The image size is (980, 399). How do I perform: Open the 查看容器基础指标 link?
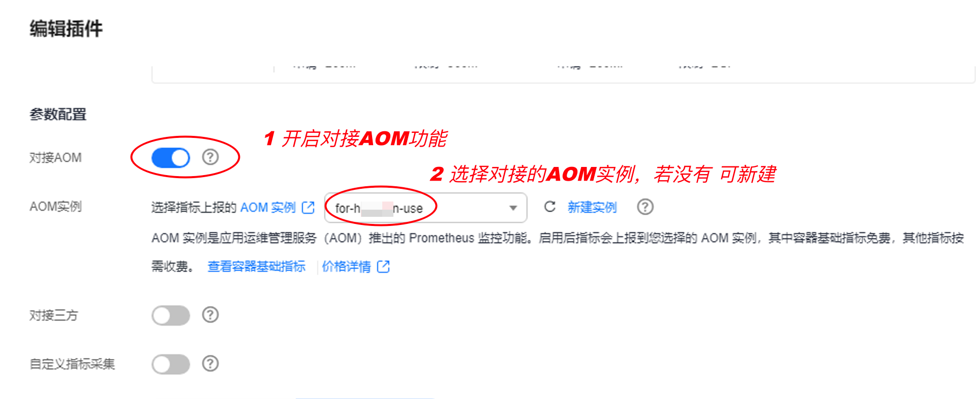pos(256,266)
